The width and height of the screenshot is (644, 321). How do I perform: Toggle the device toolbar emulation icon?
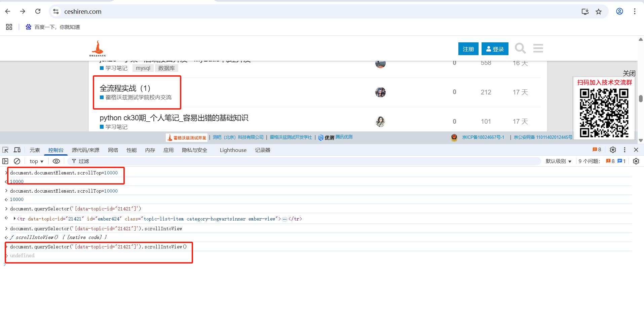click(x=17, y=150)
